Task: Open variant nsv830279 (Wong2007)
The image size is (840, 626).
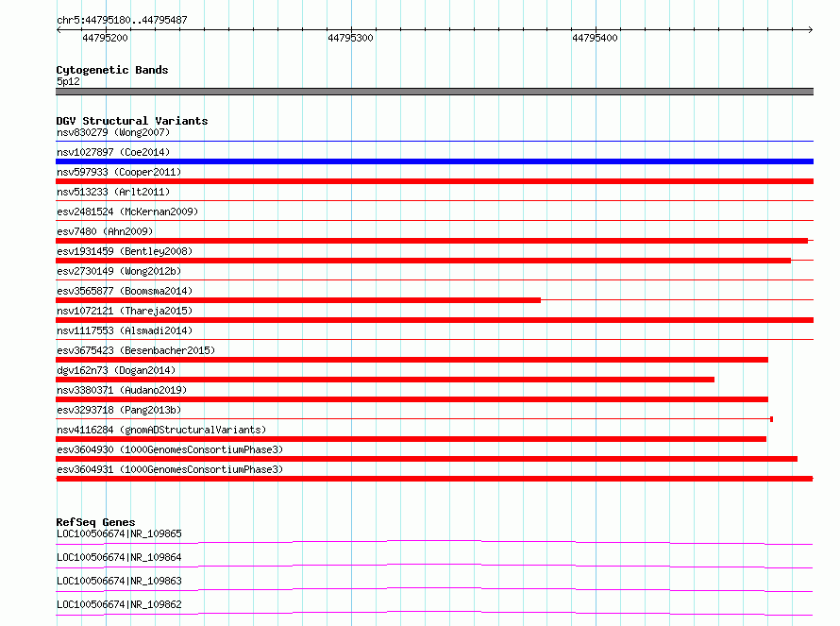Action: (113, 132)
